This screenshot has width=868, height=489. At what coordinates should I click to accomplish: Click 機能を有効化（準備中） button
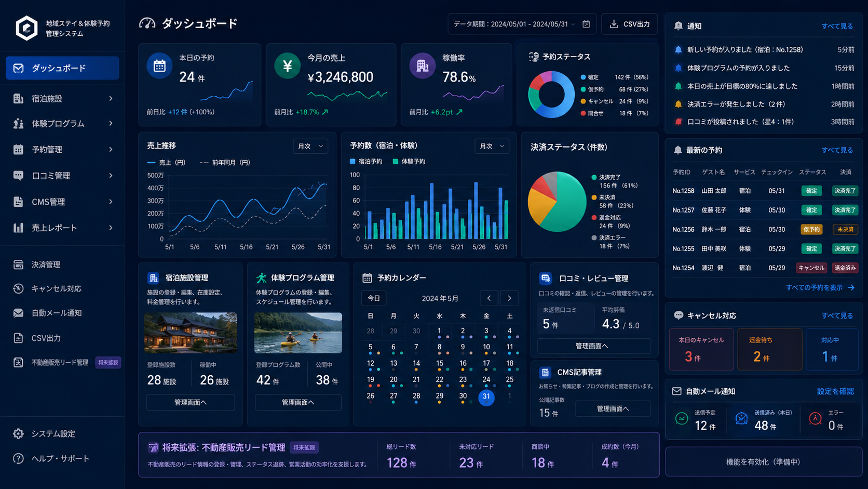point(763,461)
